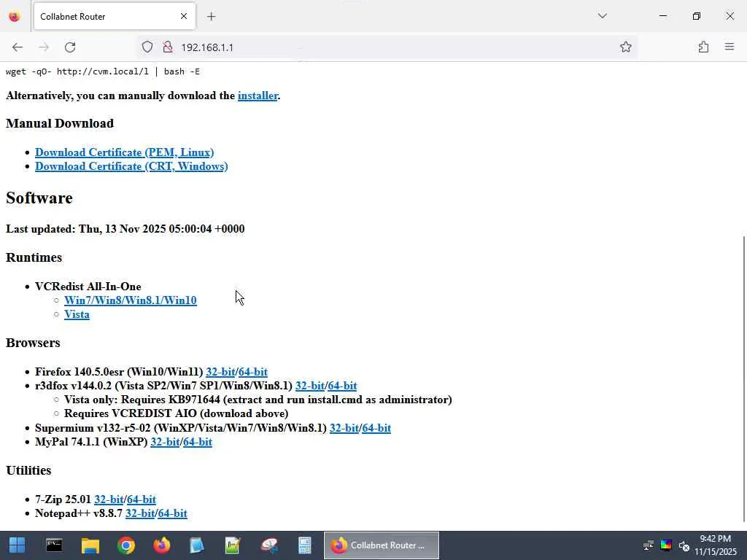The height and width of the screenshot is (560, 747).
Task: Download r3dfox v144.0.2 32-bit
Action: [310, 386]
